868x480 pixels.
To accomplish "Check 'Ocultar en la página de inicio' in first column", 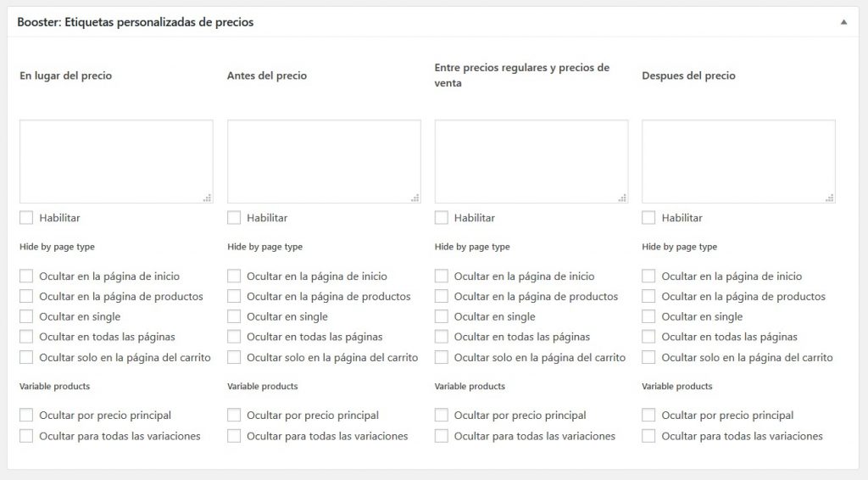I will 26,276.
